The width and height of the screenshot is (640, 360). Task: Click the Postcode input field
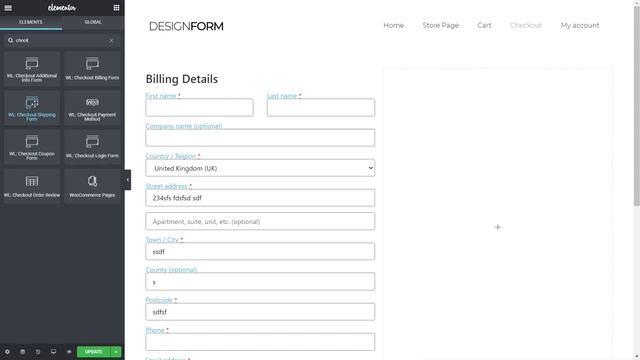click(260, 312)
